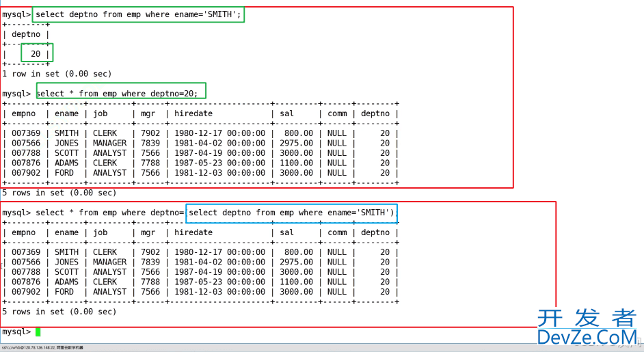Image resolution: width=644 pixels, height=352 pixels.
Task: Click job MANAGER in the deptno=20 query result
Action: 109,144
